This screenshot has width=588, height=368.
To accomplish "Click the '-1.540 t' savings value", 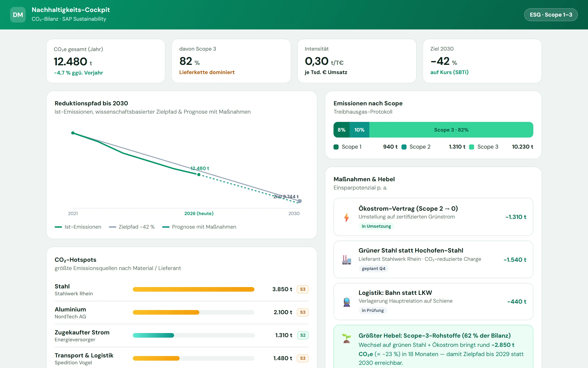I will 515,260.
